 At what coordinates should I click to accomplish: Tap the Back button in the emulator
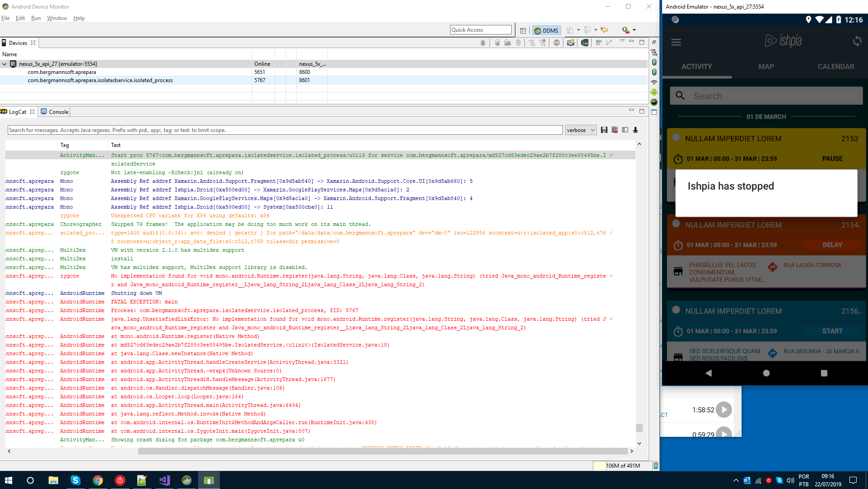click(x=708, y=373)
